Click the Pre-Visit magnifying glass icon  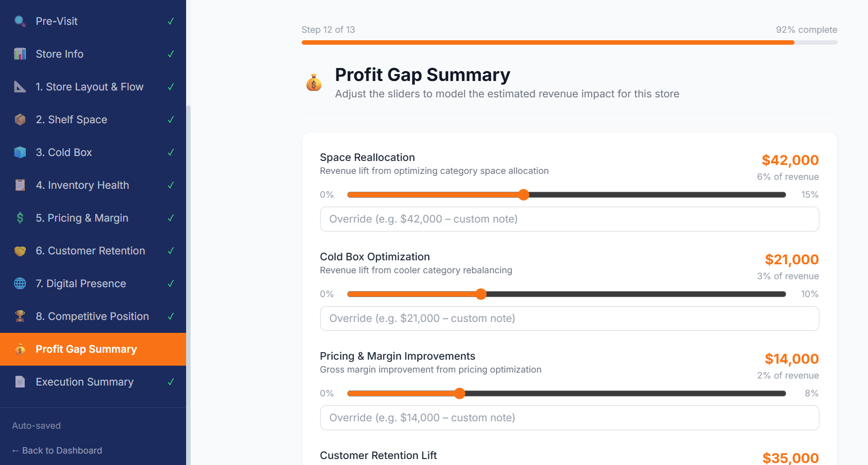click(20, 21)
